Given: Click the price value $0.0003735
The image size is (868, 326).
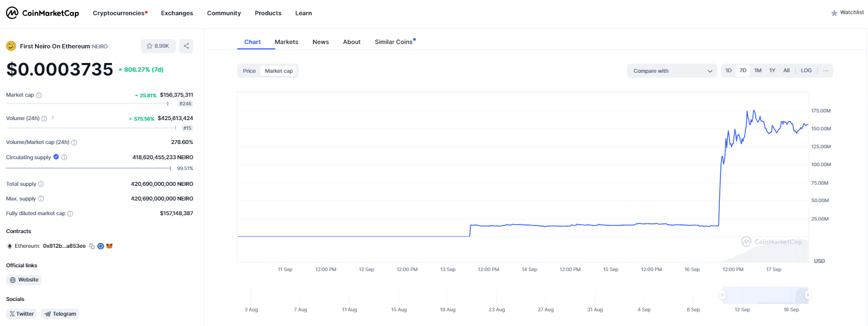Looking at the screenshot, I should click(x=60, y=70).
